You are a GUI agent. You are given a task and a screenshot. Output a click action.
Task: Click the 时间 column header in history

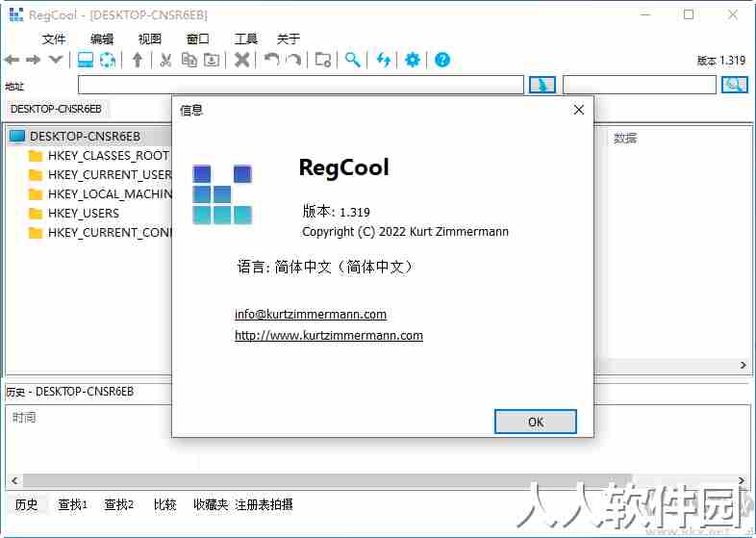[24, 417]
